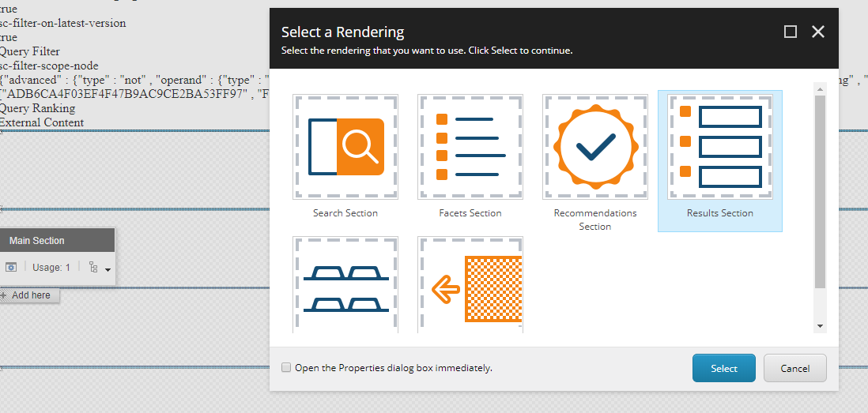The width and height of the screenshot is (868, 413).
Task: Select the Search Section rendering icon
Action: click(x=345, y=147)
